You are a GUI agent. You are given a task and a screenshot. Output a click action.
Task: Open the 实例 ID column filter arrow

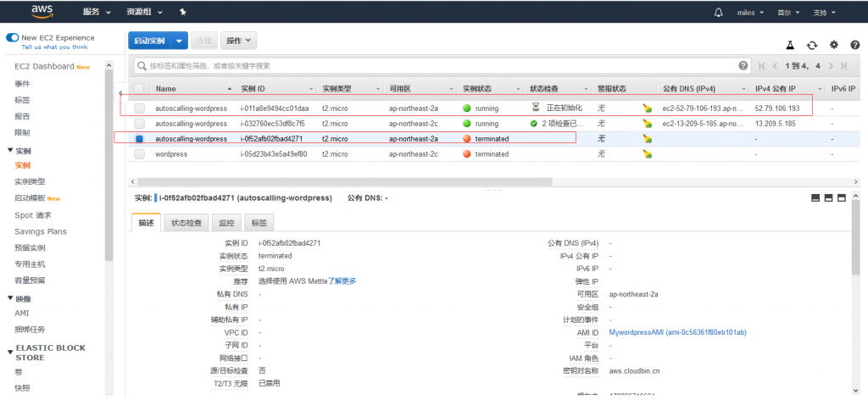[x=312, y=89]
